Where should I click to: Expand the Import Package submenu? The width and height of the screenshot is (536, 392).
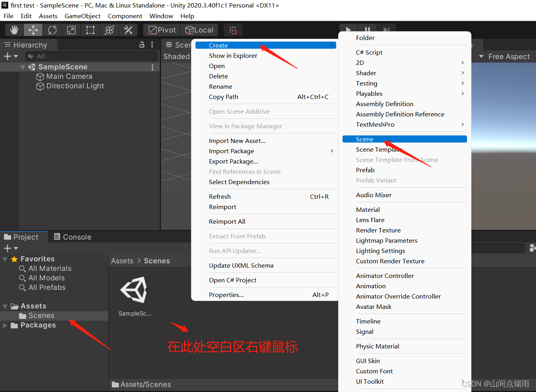[266, 151]
